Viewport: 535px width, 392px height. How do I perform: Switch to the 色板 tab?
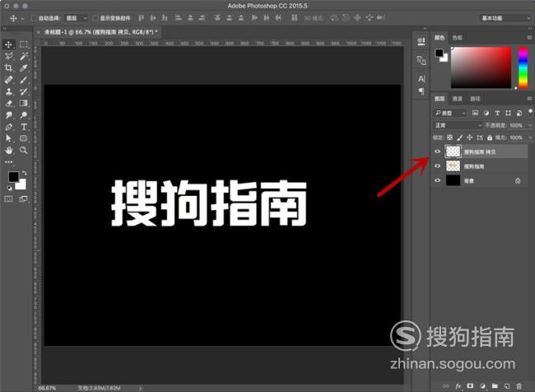pos(457,38)
